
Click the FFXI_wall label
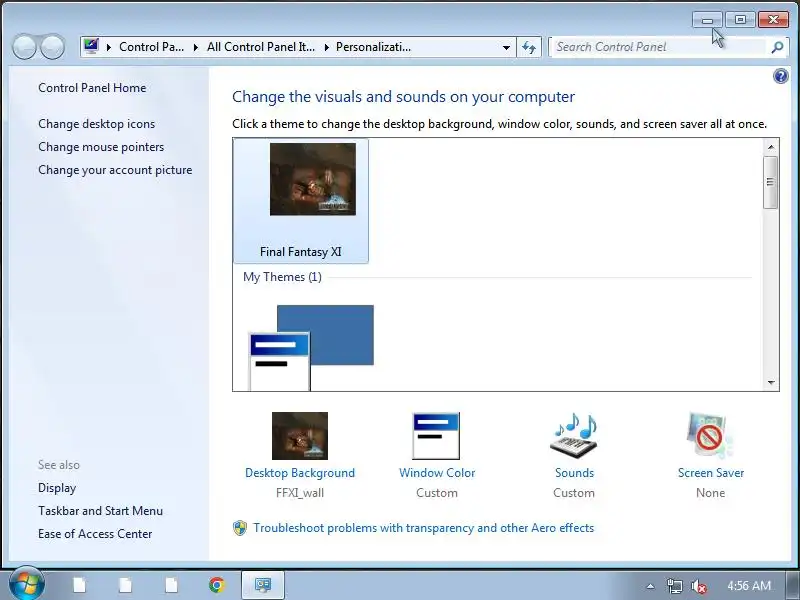[300, 493]
